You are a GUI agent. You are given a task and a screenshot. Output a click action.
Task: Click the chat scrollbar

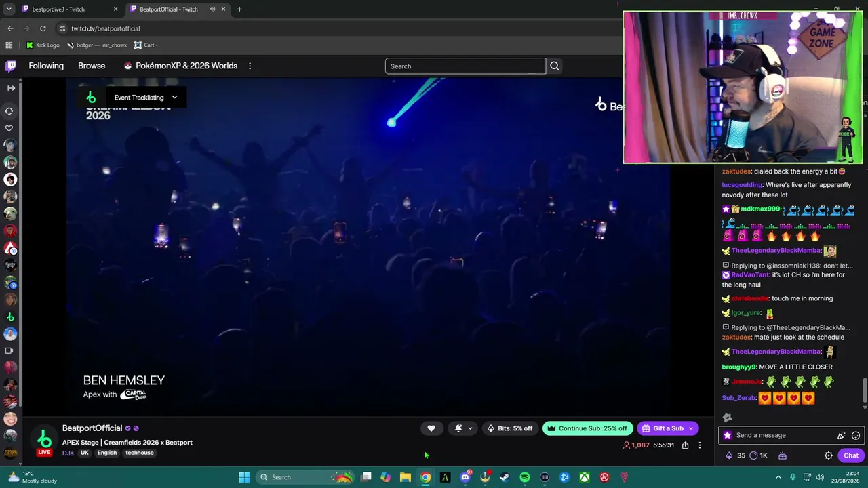pos(865,390)
